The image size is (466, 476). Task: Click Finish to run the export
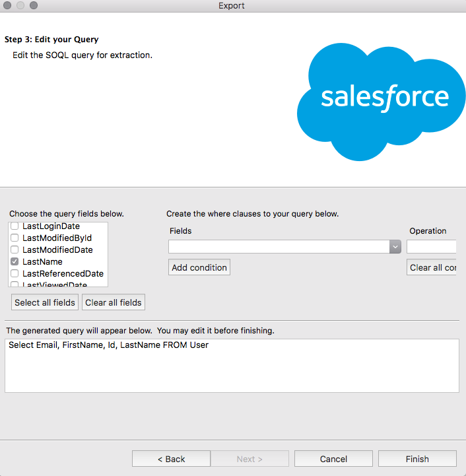(x=417, y=459)
